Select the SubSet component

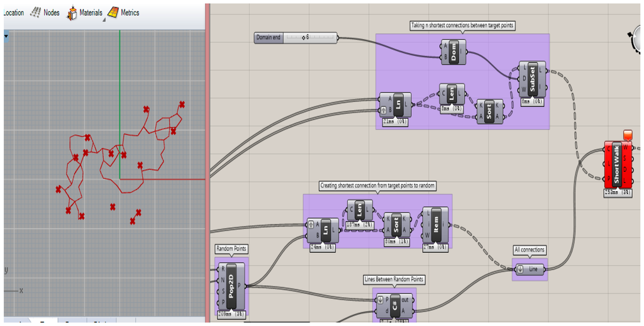coord(533,79)
